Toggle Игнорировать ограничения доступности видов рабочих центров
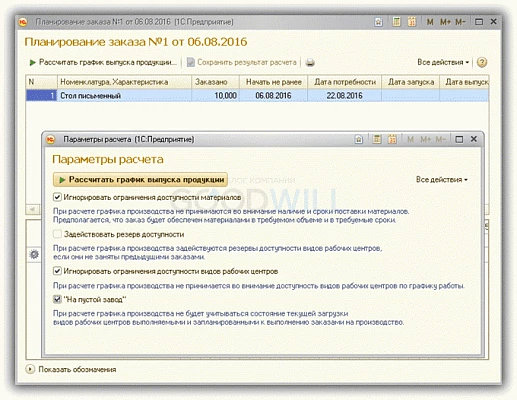The height and width of the screenshot is (400, 517). 57,271
